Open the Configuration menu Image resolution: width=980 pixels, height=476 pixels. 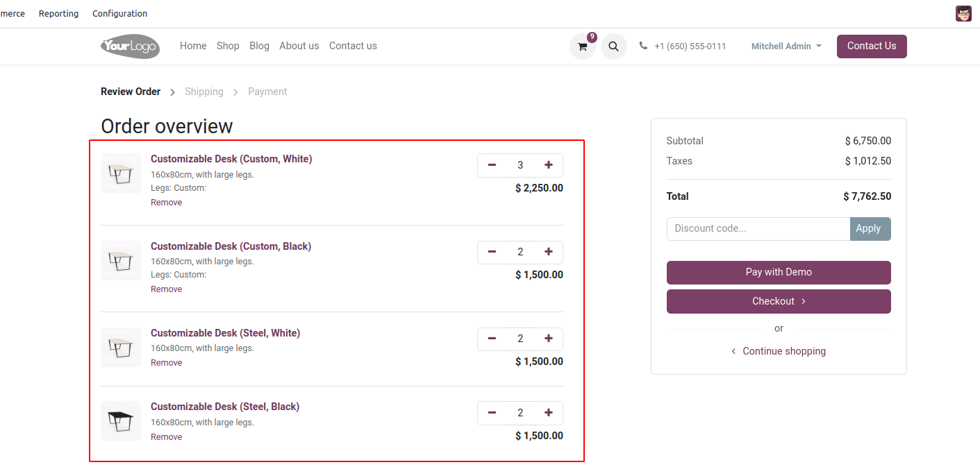click(119, 14)
